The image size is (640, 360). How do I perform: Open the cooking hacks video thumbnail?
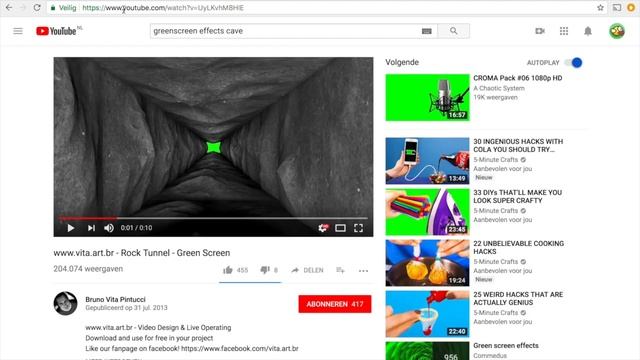click(427, 263)
